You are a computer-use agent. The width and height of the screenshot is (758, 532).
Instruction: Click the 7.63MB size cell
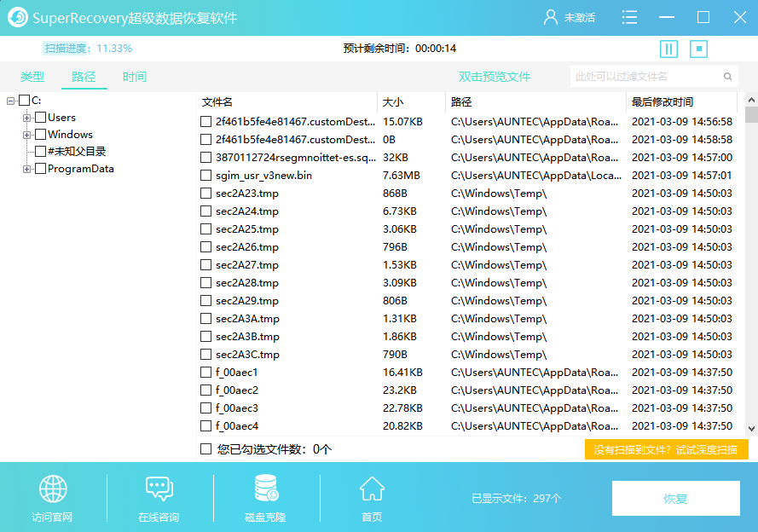(402, 176)
